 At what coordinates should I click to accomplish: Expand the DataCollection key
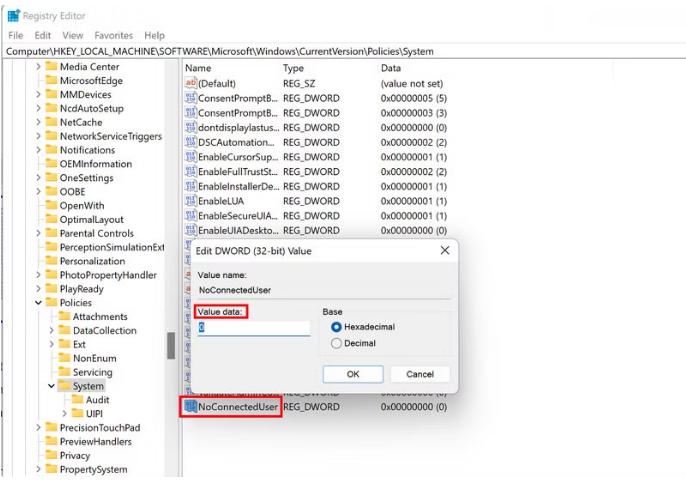pyautogui.click(x=52, y=330)
